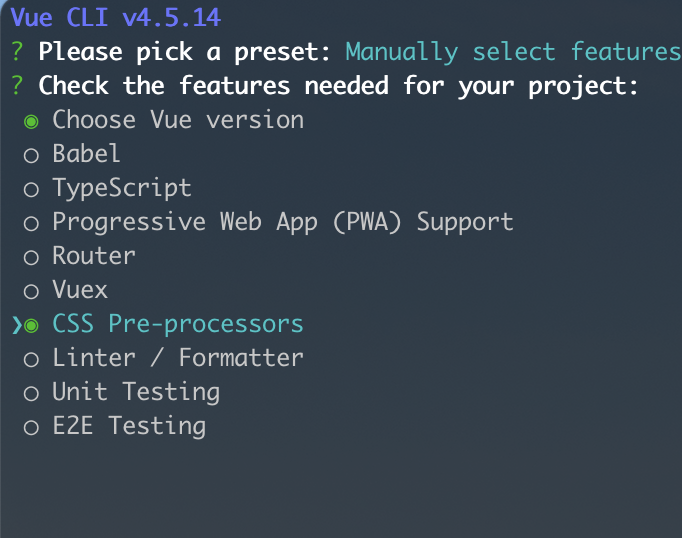Enable the Progressive Web App Support circle
Screen dimensions: 682x538
click(x=31, y=223)
